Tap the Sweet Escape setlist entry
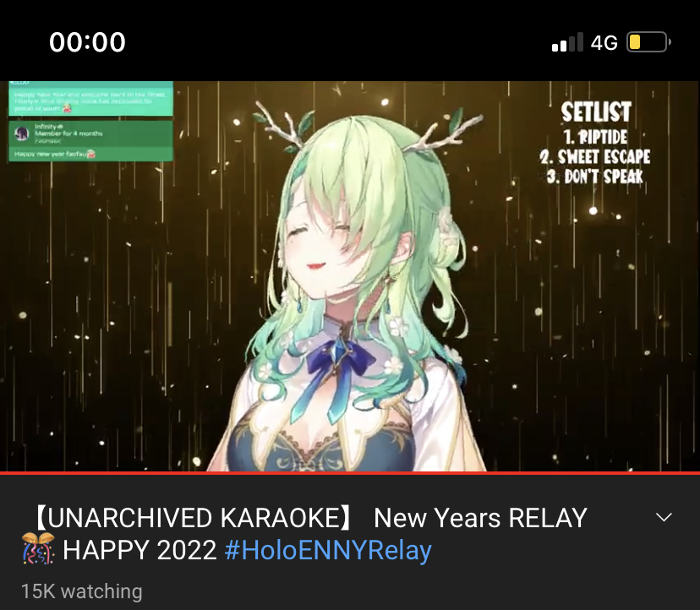Screen dimensions: 700x610 tap(594, 156)
